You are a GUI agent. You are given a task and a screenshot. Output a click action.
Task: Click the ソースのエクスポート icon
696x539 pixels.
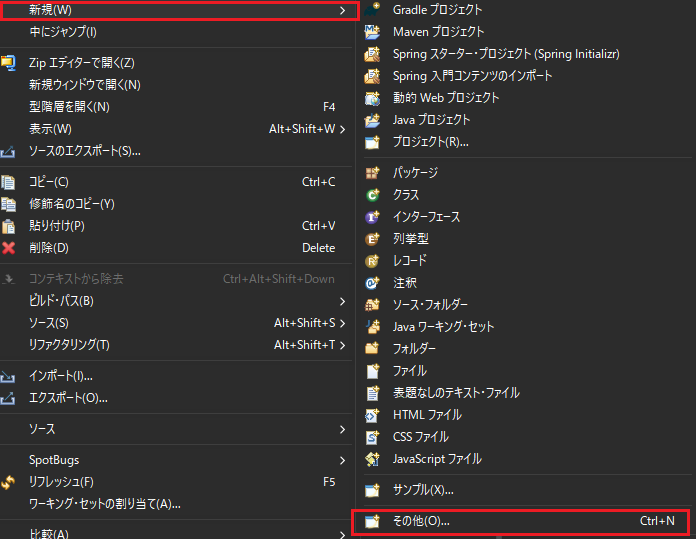click(x=8, y=152)
